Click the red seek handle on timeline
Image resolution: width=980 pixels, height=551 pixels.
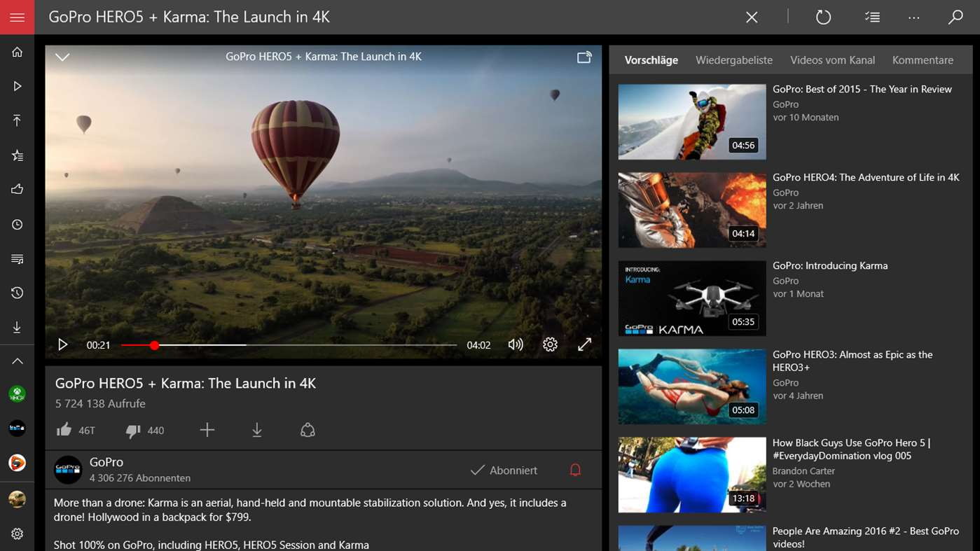(x=154, y=345)
